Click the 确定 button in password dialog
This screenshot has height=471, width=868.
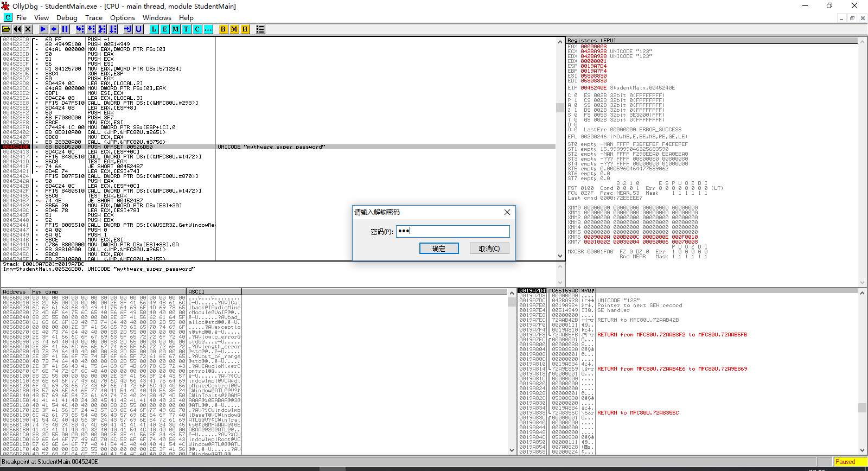coord(439,249)
